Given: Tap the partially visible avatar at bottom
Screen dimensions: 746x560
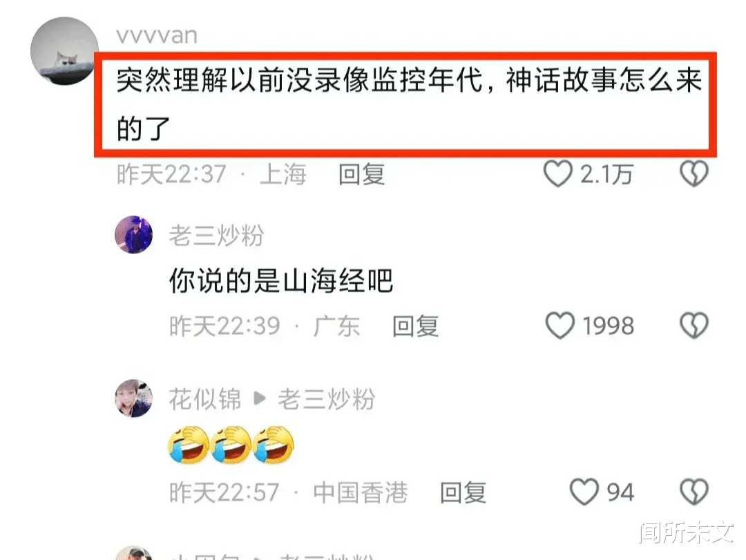Looking at the screenshot, I should click(x=134, y=553).
